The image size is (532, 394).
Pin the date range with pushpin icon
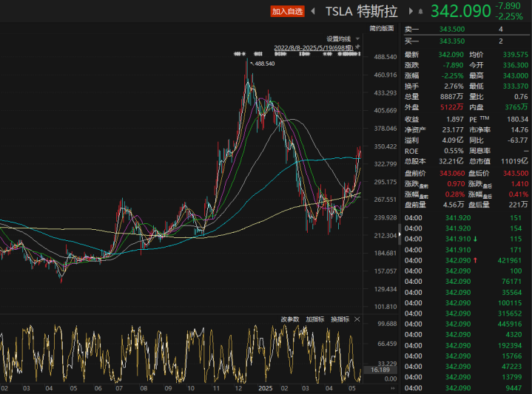click(x=357, y=47)
